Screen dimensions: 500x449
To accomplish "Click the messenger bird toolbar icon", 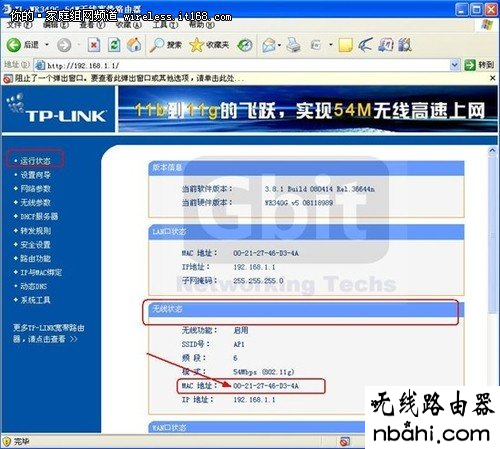I will click(x=365, y=45).
